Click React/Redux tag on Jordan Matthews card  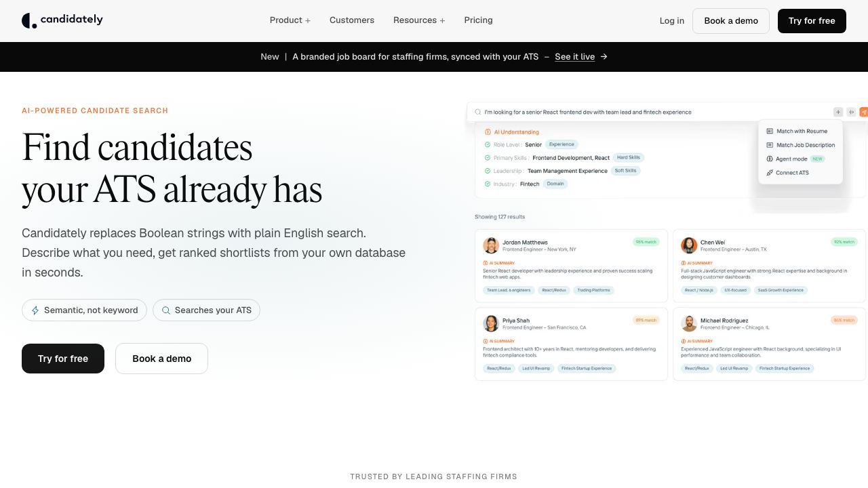click(554, 290)
